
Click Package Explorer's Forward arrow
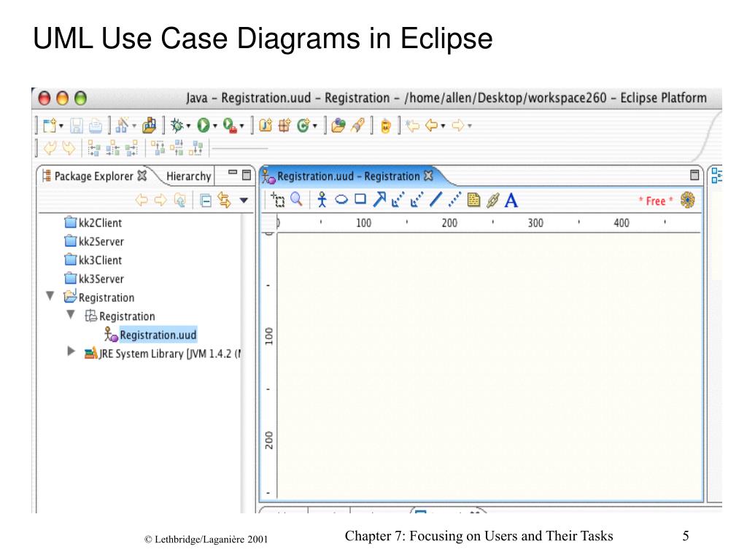(x=160, y=200)
